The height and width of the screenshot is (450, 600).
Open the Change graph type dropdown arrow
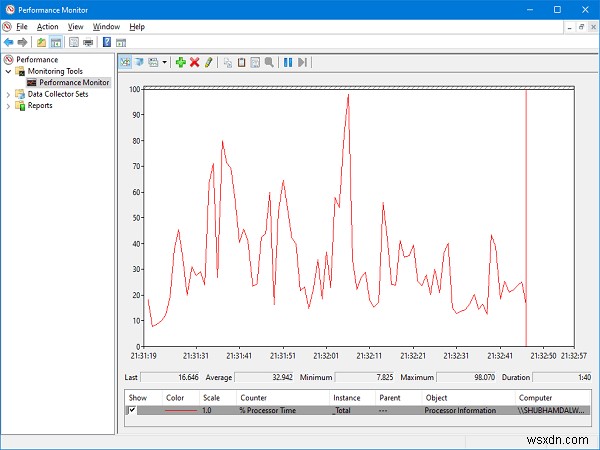click(x=164, y=62)
